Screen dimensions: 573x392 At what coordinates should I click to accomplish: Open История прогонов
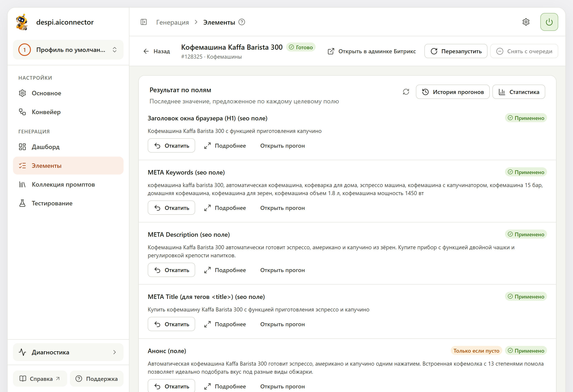coord(453,92)
